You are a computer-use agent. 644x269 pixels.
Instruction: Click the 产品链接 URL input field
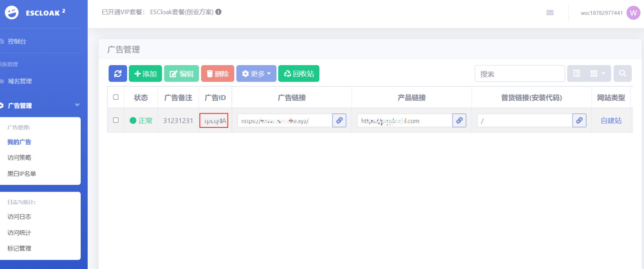coord(405,121)
